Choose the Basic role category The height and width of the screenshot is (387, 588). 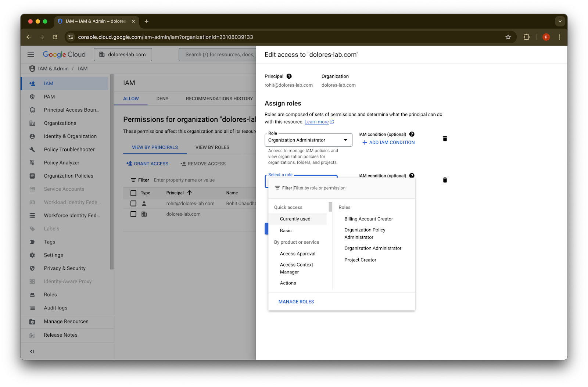[298, 231]
